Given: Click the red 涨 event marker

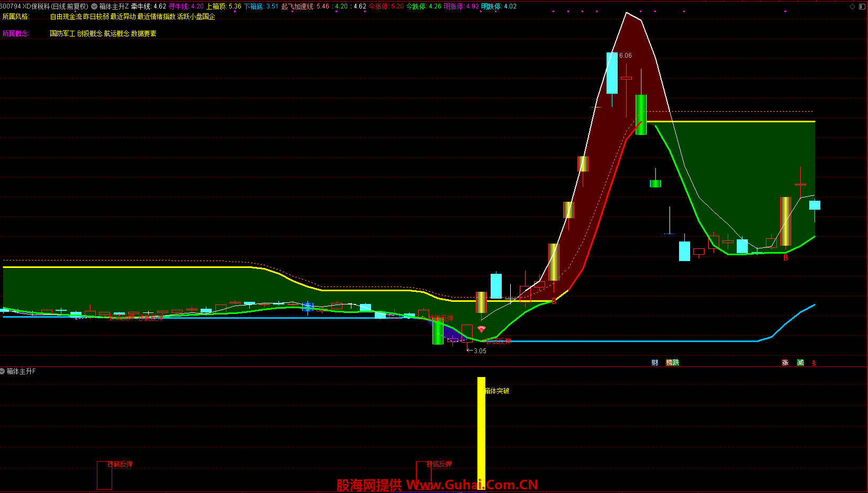Looking at the screenshot, I should click(785, 363).
